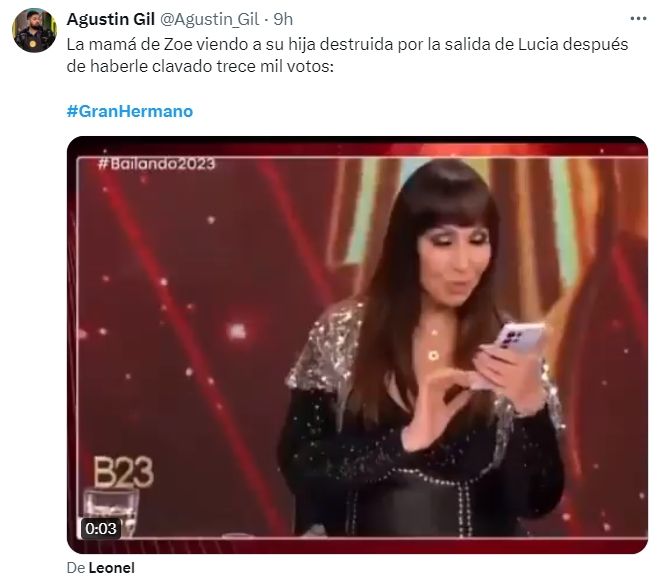Click the B23 logo in the video
This screenshot has height=583, width=658.
(x=123, y=472)
